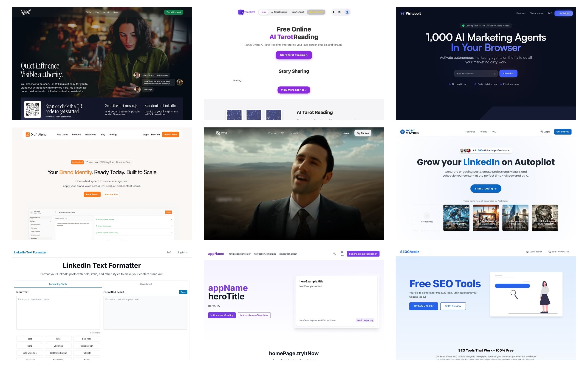Image resolution: width=588 pixels, height=368 pixels.
Task: Click the PostMatics logo
Action: 409,132
